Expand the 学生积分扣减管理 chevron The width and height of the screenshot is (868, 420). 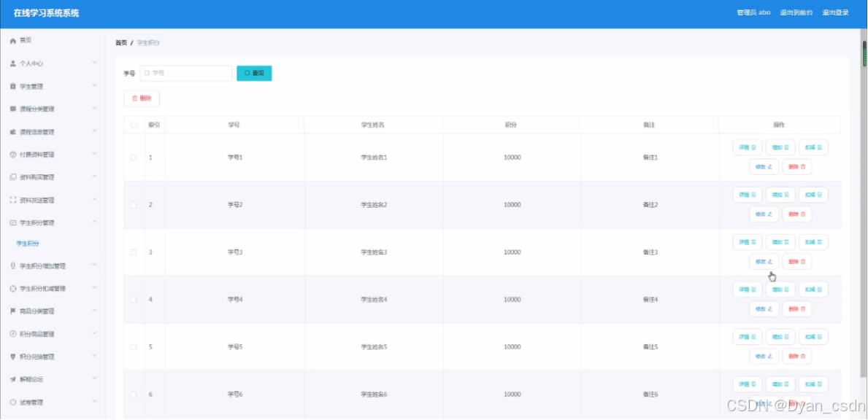[x=94, y=288]
